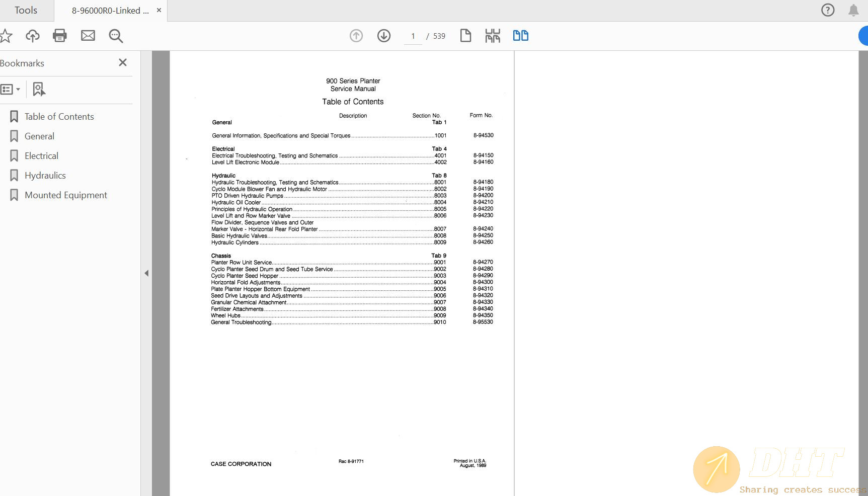This screenshot has width=868, height=496.
Task: Select single page view icon
Action: click(x=465, y=36)
